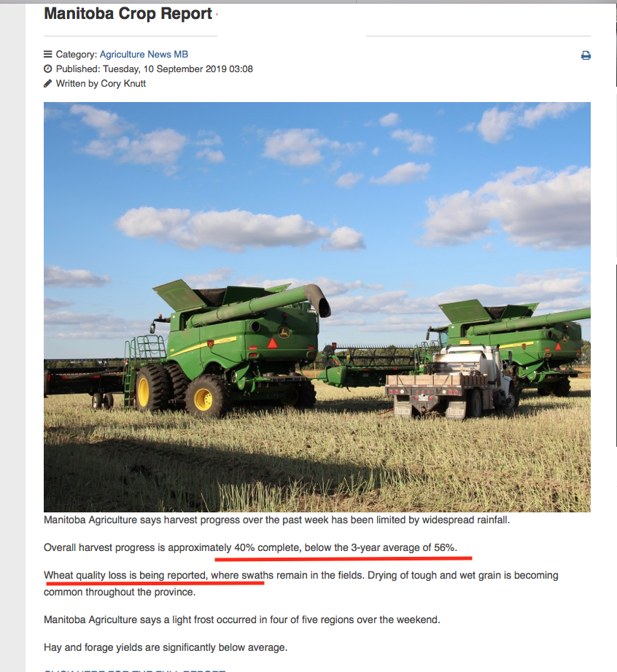
Task: Click the light frost sentence
Action: (242, 620)
